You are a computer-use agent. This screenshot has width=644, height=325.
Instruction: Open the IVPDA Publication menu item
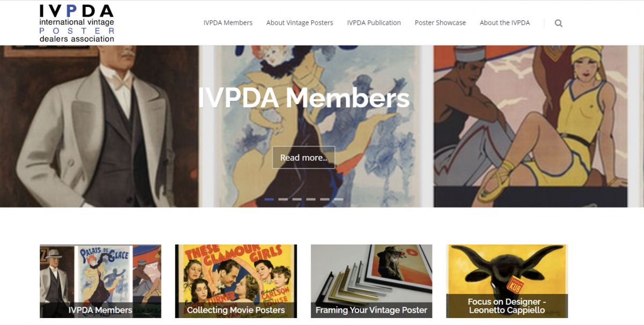click(x=374, y=23)
